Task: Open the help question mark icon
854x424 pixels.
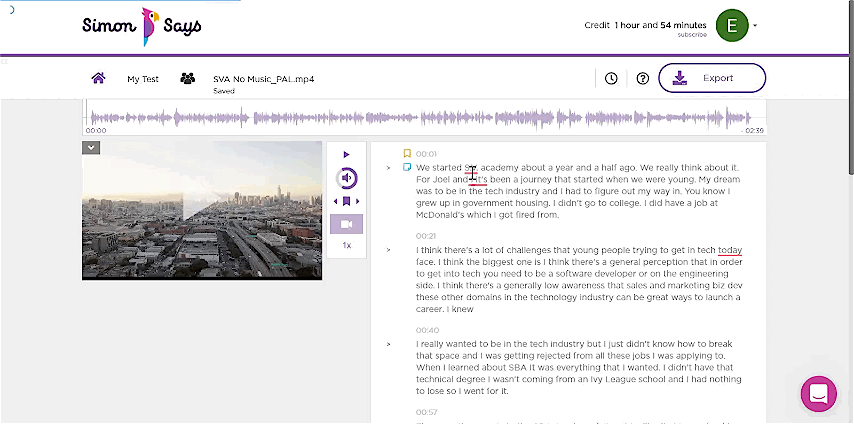Action: [642, 78]
